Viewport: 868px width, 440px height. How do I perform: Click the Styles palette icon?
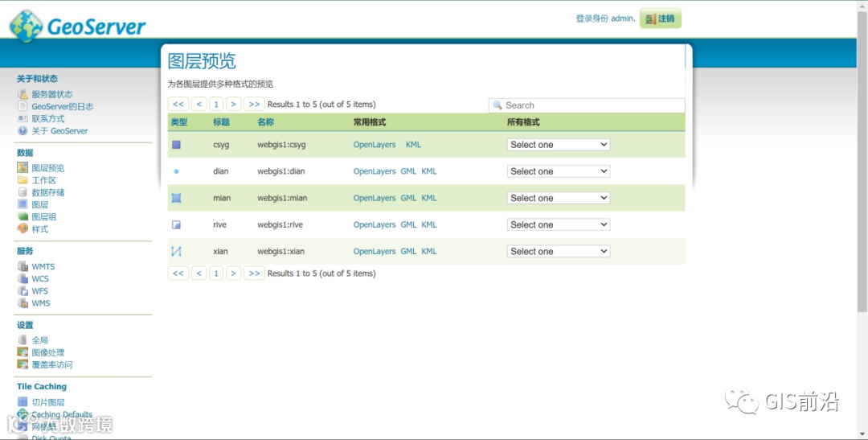23,229
